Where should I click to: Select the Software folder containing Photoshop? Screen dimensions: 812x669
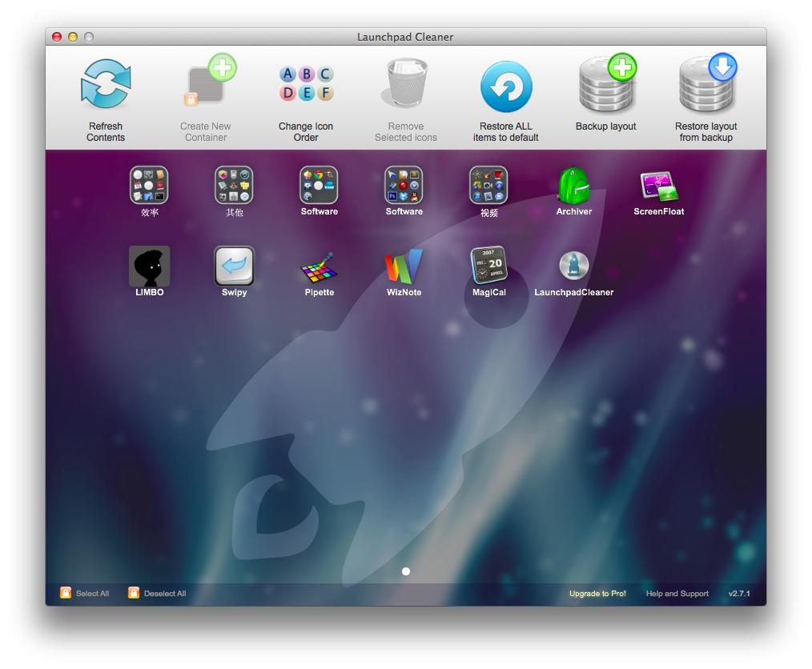tap(404, 185)
